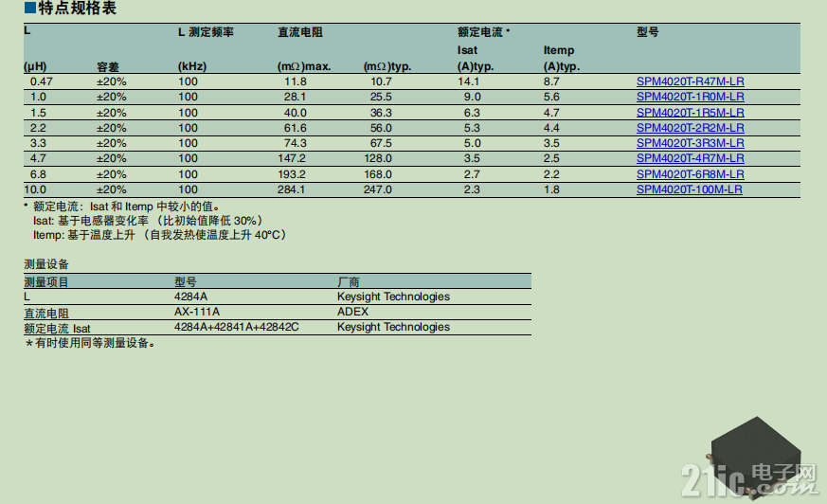Click the 36.3 typ resistance value

(381, 113)
